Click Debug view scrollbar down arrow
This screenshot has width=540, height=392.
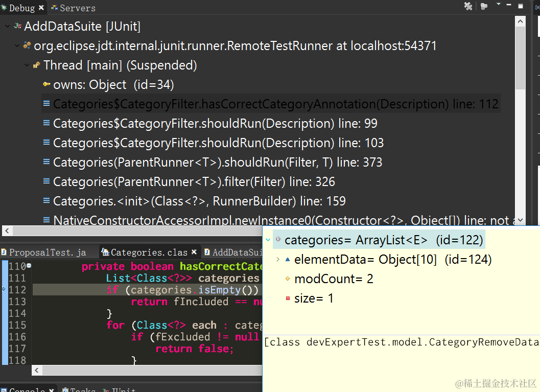coord(521,220)
